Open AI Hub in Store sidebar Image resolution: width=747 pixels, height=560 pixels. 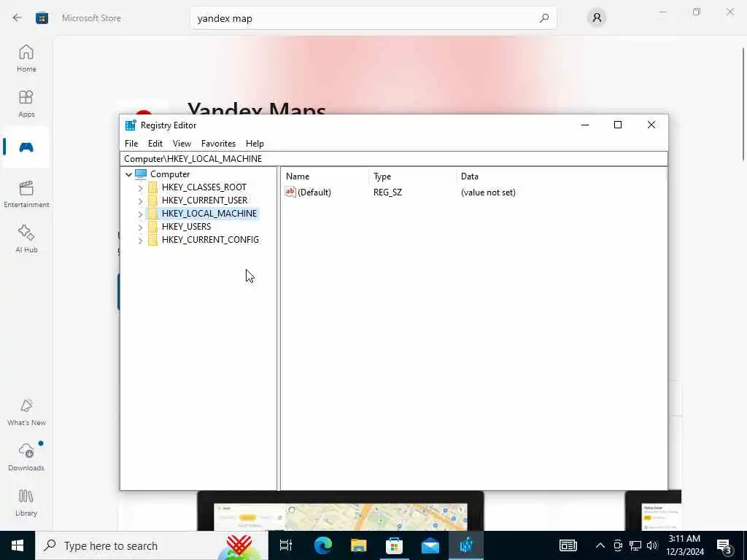point(26,239)
